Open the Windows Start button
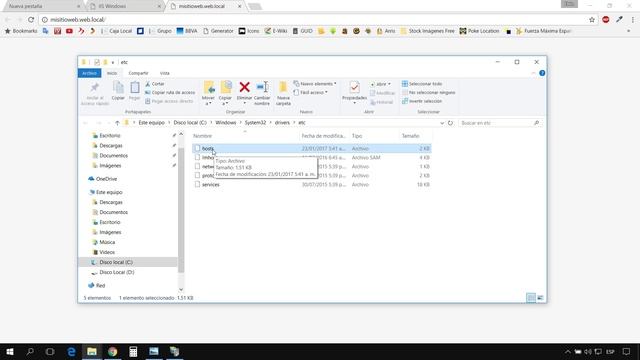This screenshot has width=640, height=360. point(10,352)
